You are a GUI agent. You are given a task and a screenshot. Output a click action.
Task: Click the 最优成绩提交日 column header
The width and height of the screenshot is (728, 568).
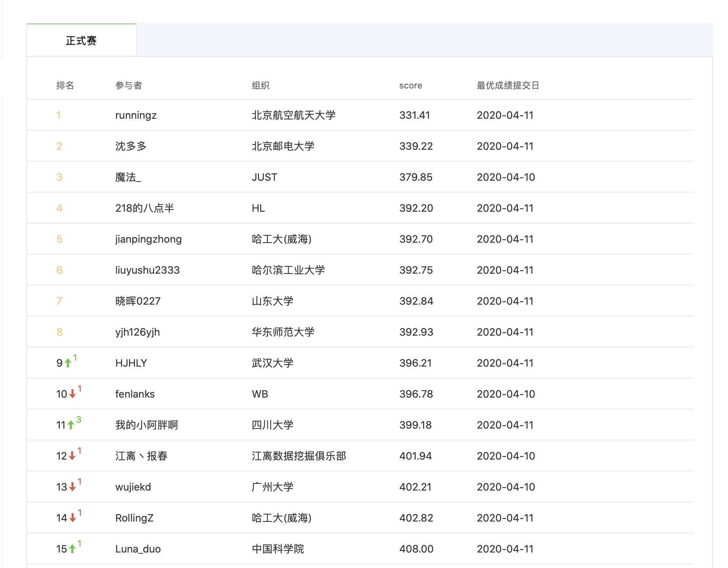(508, 86)
